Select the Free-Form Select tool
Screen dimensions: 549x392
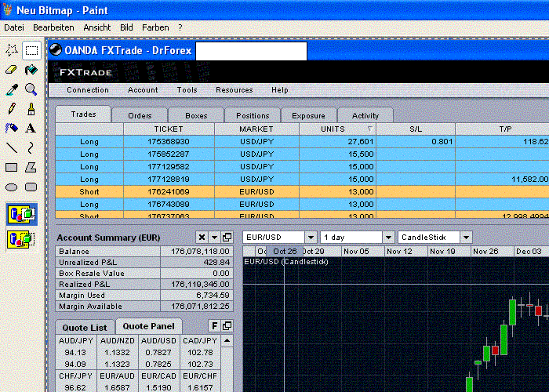coord(11,51)
